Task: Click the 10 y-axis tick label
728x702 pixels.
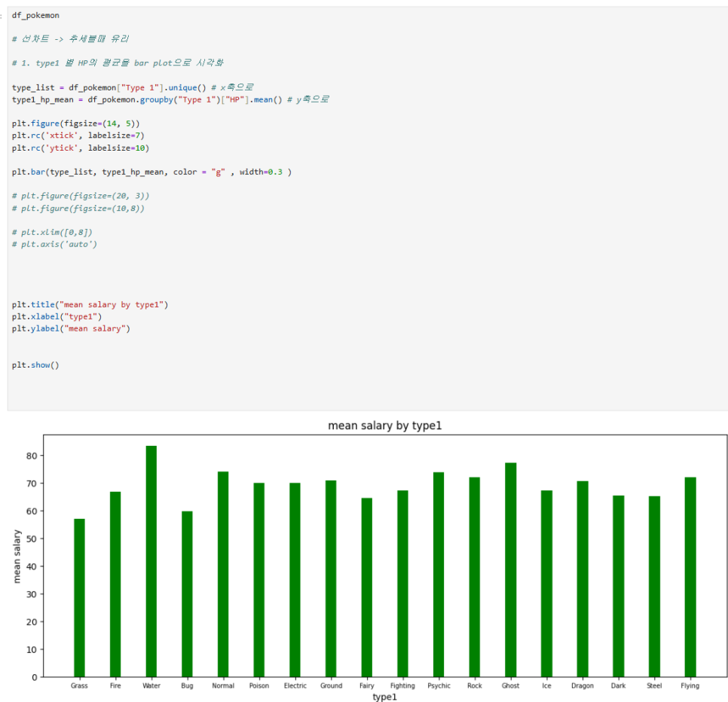Action: 32,649
